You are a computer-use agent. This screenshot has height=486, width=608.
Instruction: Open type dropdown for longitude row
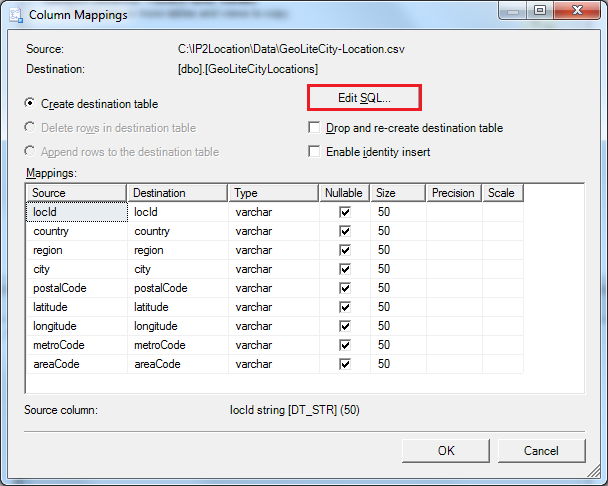click(274, 326)
